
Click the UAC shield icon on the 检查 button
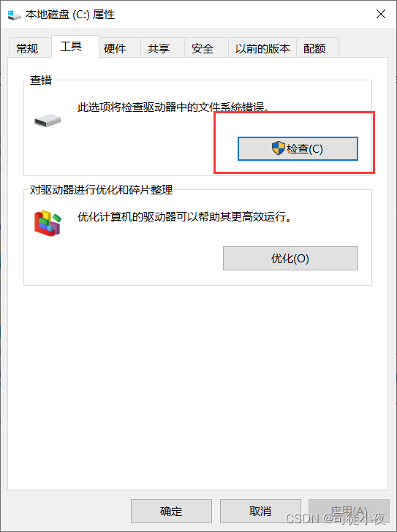(278, 148)
